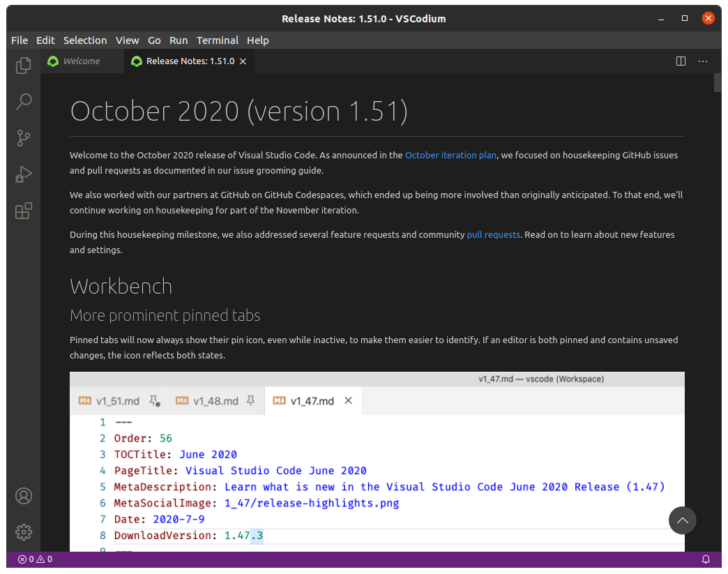Split the editor to the right
This screenshot has height=574, width=728.
(x=681, y=61)
